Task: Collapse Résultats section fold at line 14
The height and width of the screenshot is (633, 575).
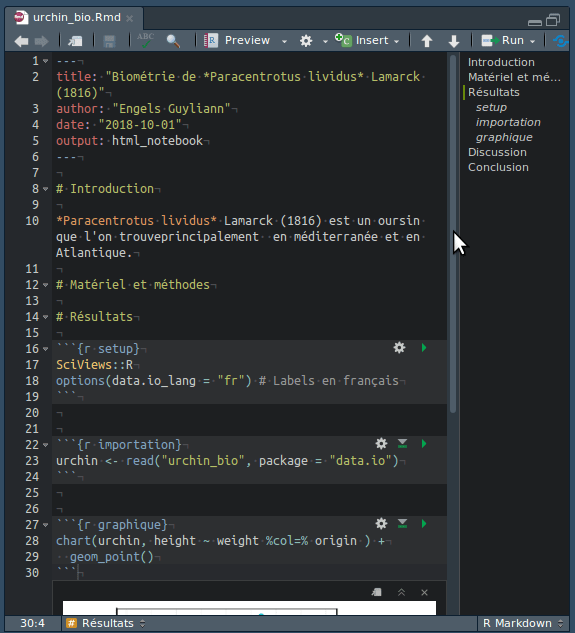Action: coord(46,317)
